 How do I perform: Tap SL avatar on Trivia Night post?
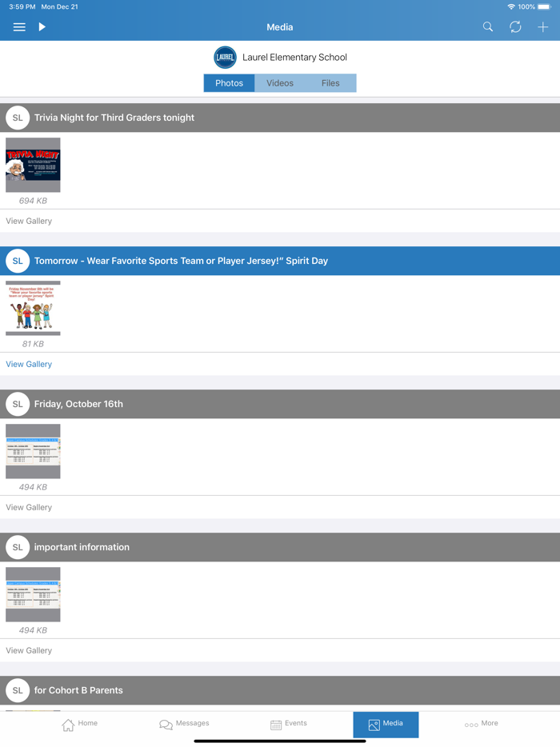18,118
